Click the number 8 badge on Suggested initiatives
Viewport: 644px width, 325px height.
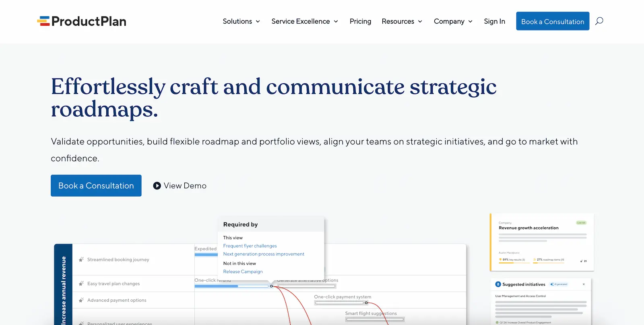click(498, 284)
